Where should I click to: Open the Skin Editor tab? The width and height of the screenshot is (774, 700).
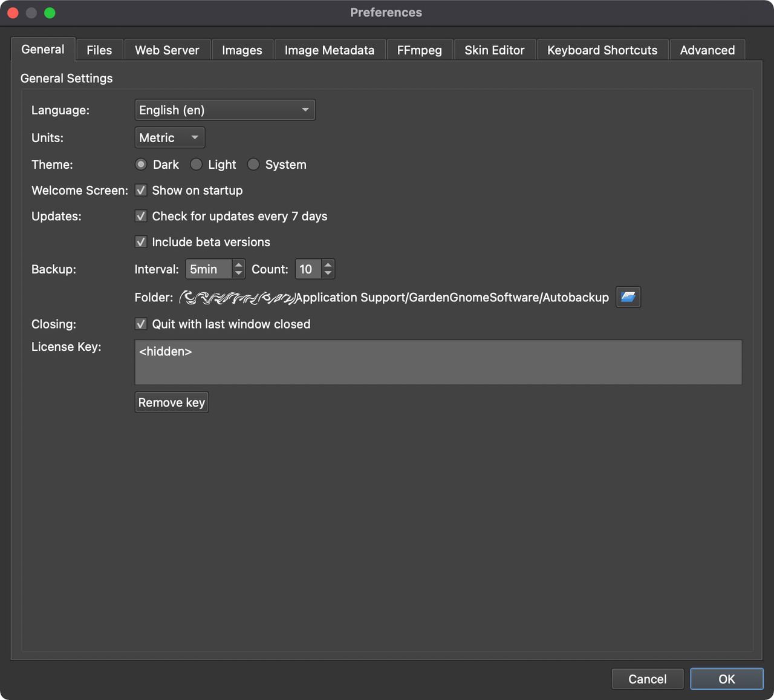[x=494, y=50]
